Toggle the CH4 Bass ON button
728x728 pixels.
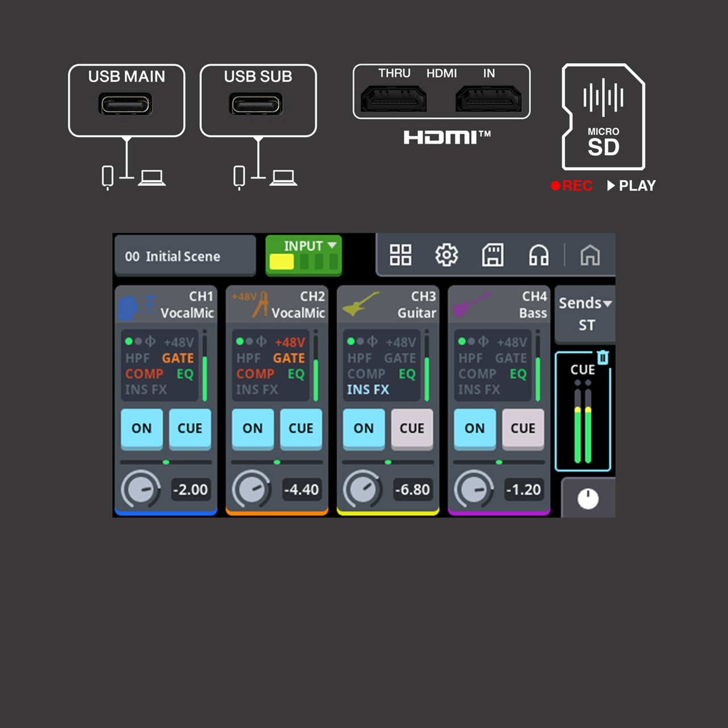point(475,428)
